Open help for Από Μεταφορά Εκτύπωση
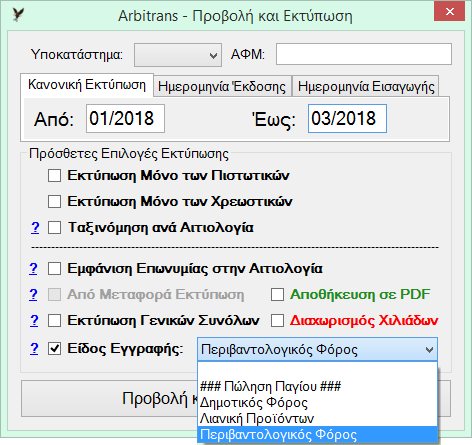 33,294
